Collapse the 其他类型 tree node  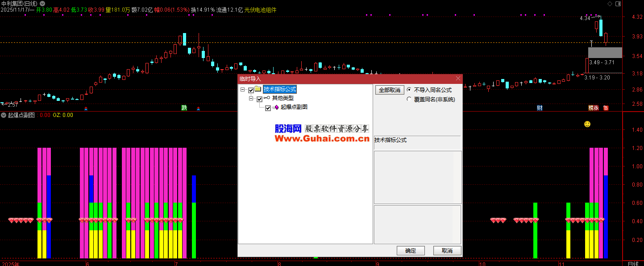[x=251, y=98]
